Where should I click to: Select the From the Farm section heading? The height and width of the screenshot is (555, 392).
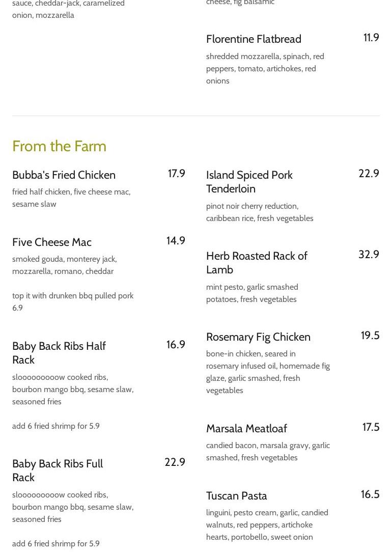pyautogui.click(x=59, y=146)
